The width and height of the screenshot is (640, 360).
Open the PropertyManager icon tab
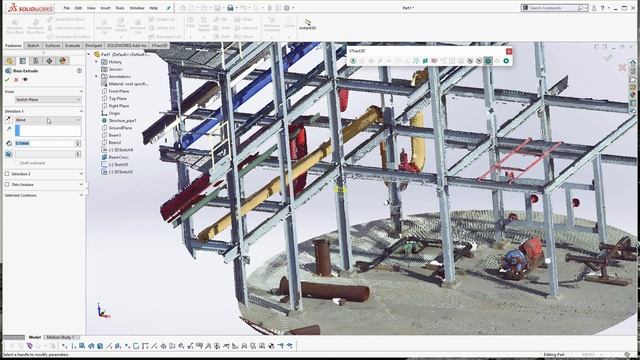click(23, 61)
